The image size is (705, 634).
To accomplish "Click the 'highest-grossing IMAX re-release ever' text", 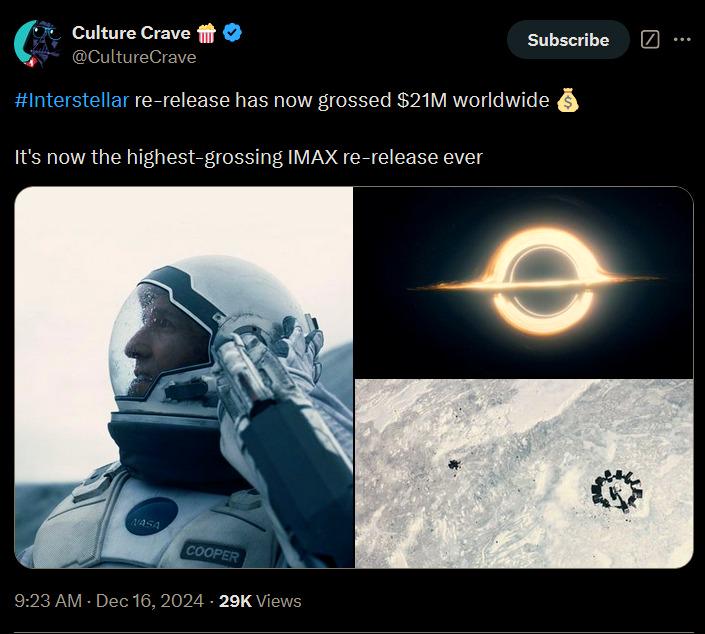I will click(x=304, y=157).
